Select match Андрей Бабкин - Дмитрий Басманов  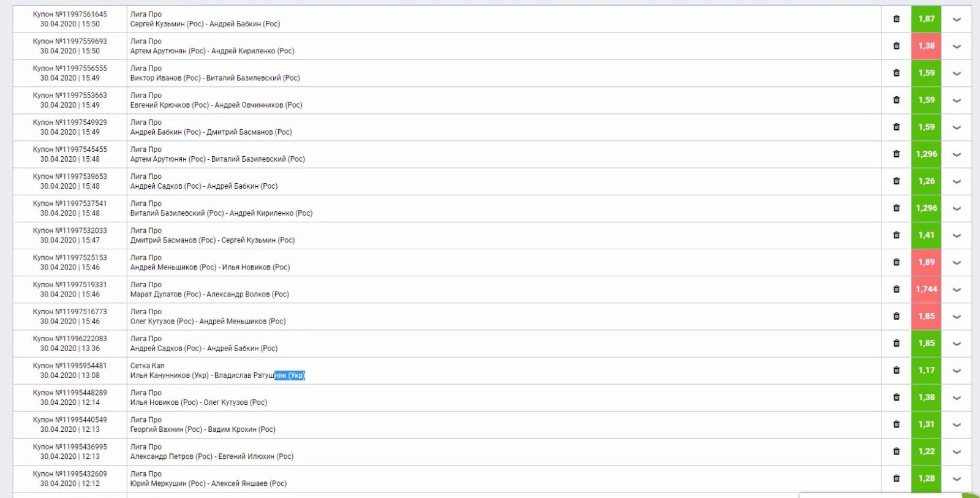pos(211,132)
